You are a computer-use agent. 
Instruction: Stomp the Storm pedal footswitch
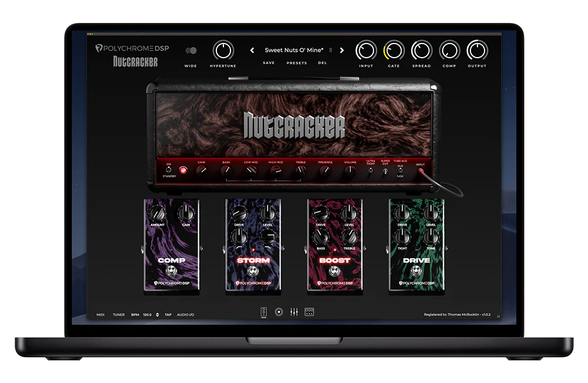(x=253, y=271)
